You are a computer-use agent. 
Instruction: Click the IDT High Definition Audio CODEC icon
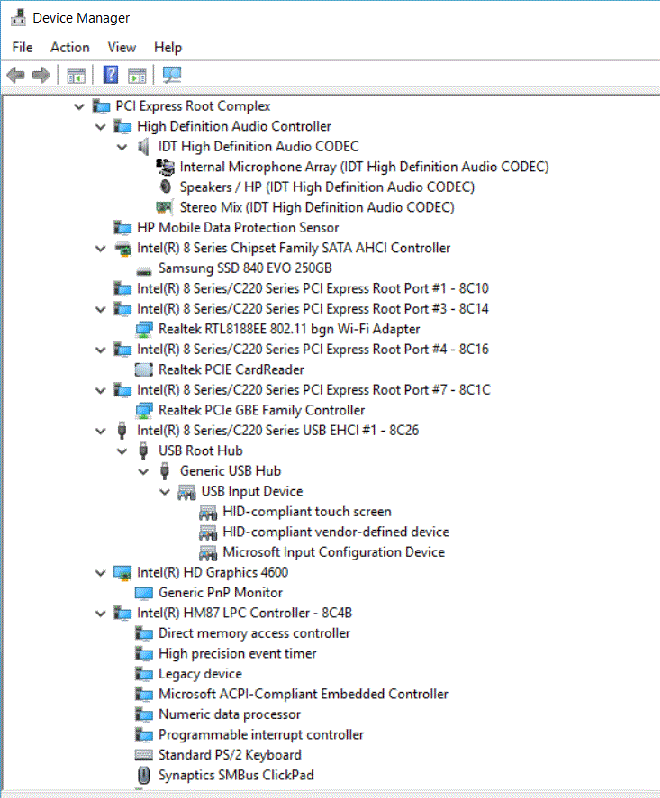pos(144,147)
